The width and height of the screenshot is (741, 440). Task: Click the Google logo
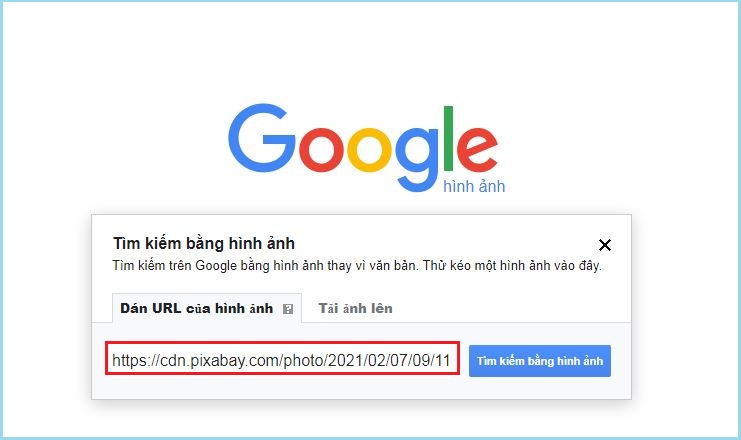[x=366, y=147]
